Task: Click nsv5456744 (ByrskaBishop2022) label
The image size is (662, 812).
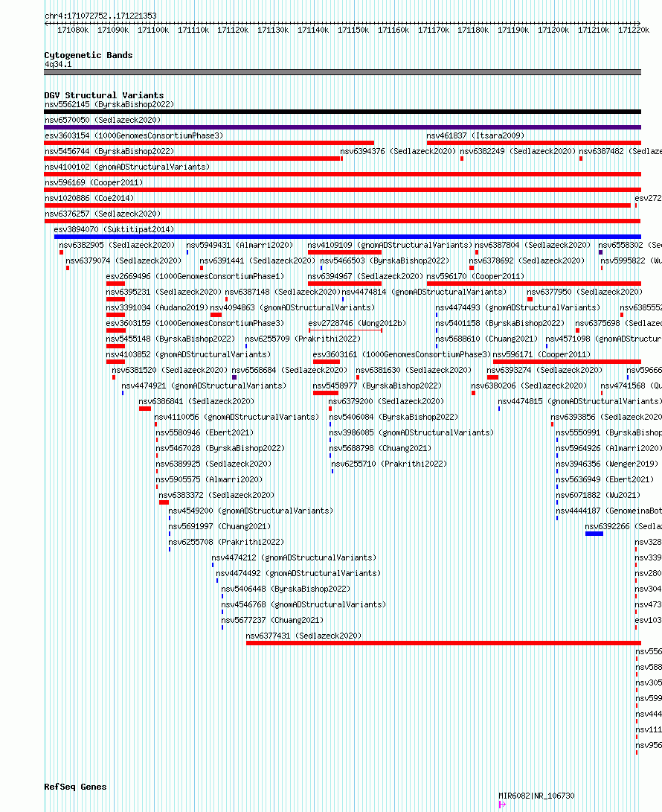Action: click(109, 151)
